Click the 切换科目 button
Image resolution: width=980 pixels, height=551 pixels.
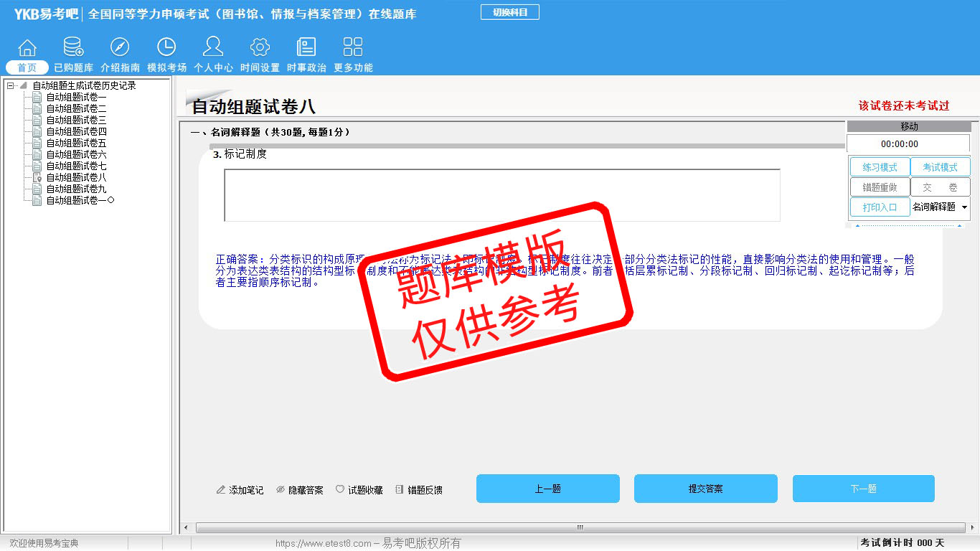509,12
